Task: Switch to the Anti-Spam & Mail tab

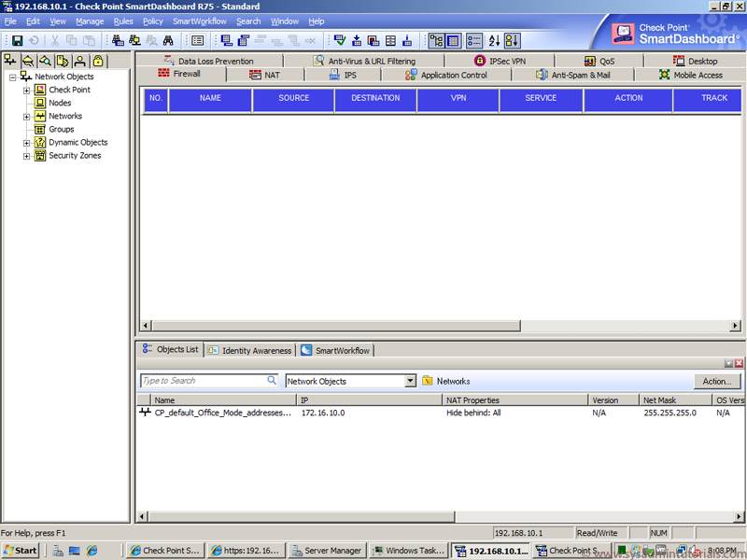Action: (x=573, y=76)
